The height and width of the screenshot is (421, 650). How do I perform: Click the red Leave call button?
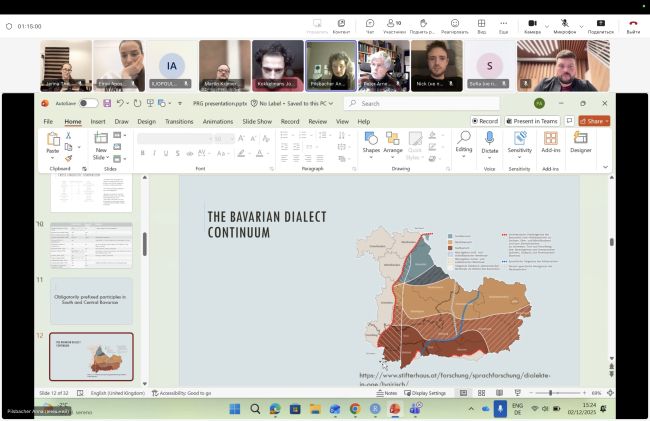[x=633, y=25]
